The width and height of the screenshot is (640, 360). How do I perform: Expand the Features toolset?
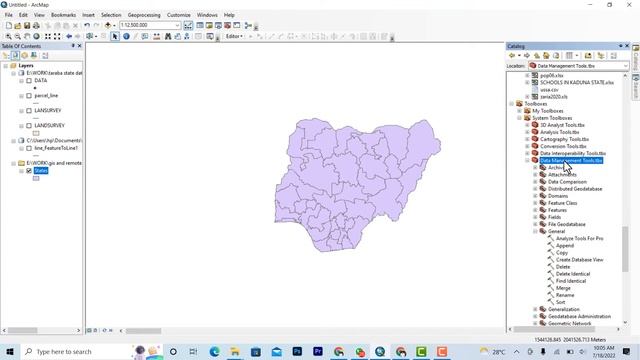[x=535, y=210]
